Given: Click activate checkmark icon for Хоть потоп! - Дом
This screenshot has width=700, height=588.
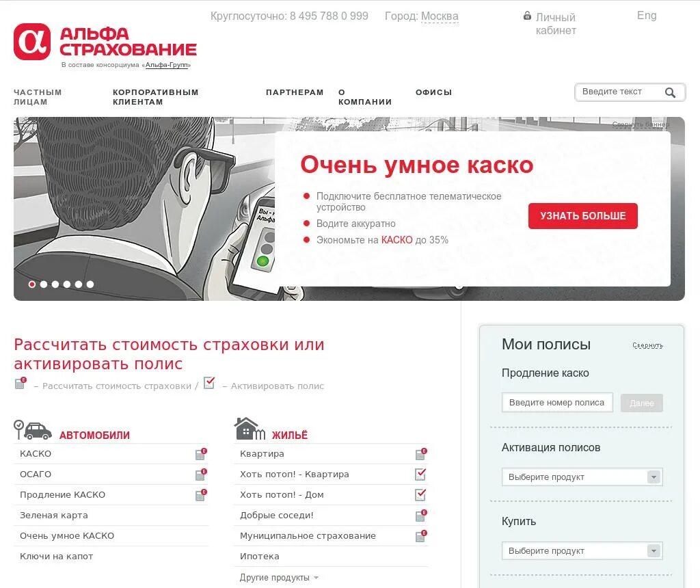Looking at the screenshot, I should click(x=420, y=495).
